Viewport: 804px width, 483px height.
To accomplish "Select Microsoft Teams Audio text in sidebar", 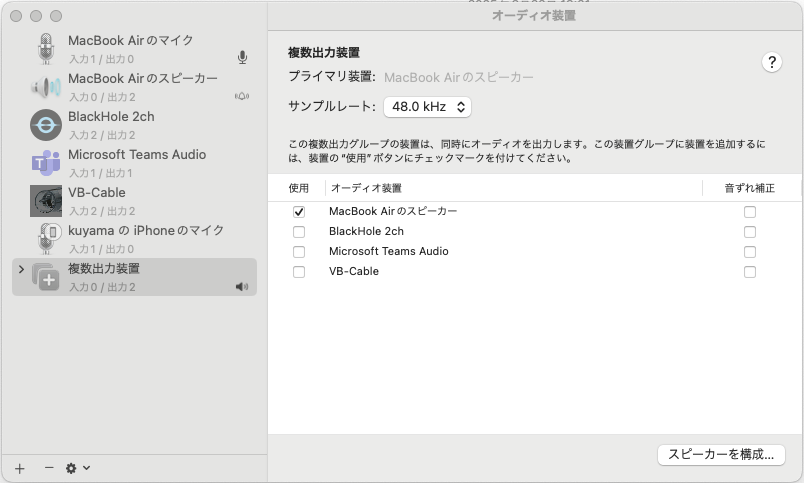I will (137, 154).
